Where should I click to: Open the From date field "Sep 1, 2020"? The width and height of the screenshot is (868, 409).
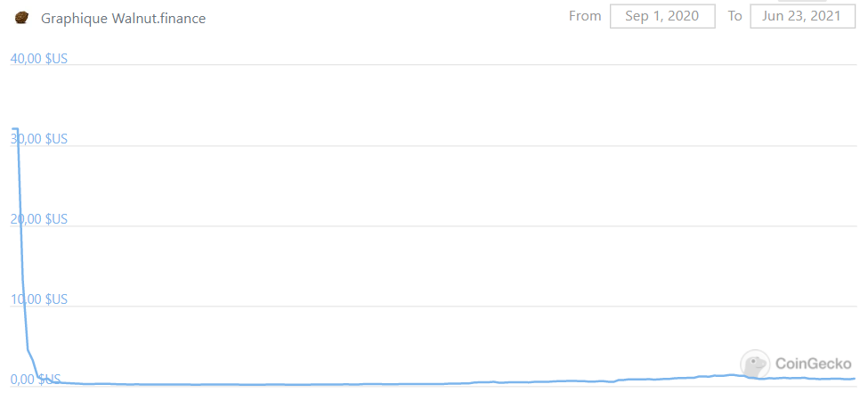(x=662, y=16)
